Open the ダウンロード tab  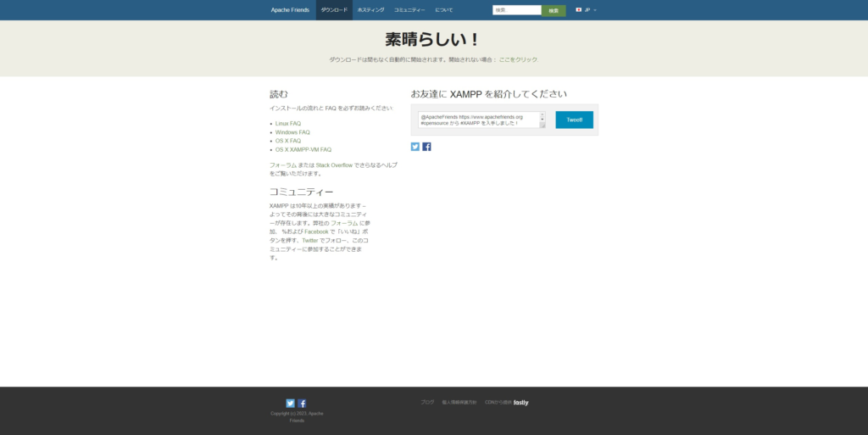[x=334, y=10]
